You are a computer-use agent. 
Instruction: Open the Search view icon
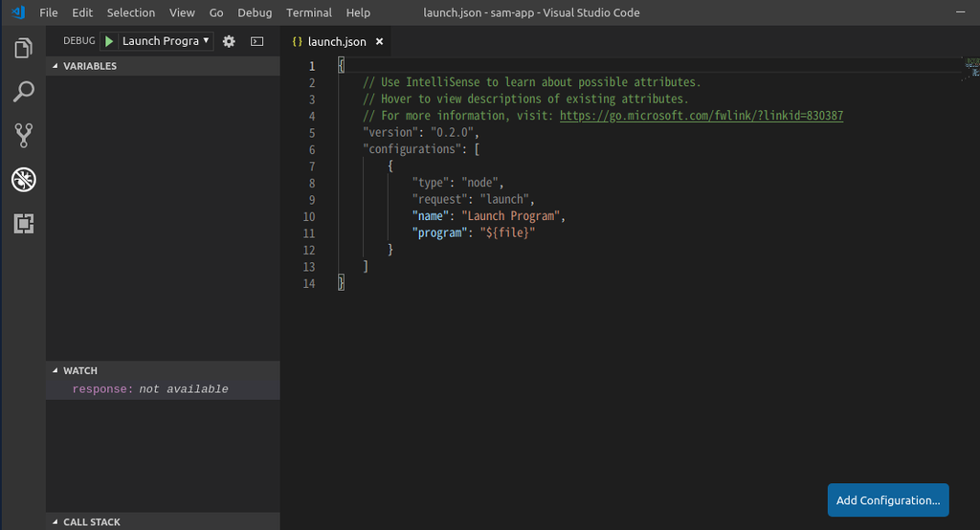click(x=23, y=92)
